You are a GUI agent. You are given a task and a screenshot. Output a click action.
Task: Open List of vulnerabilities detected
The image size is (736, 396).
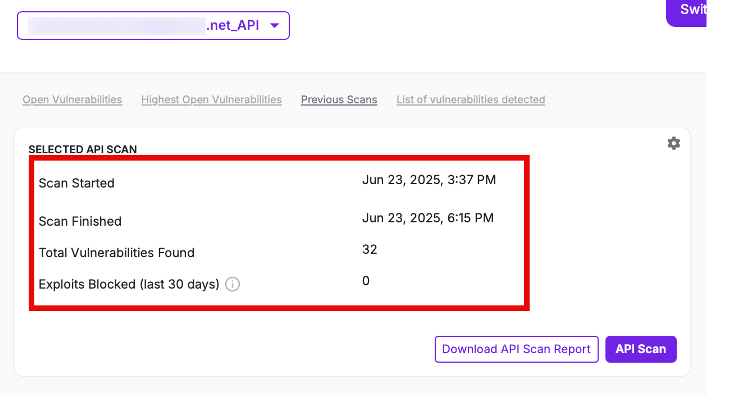point(471,99)
